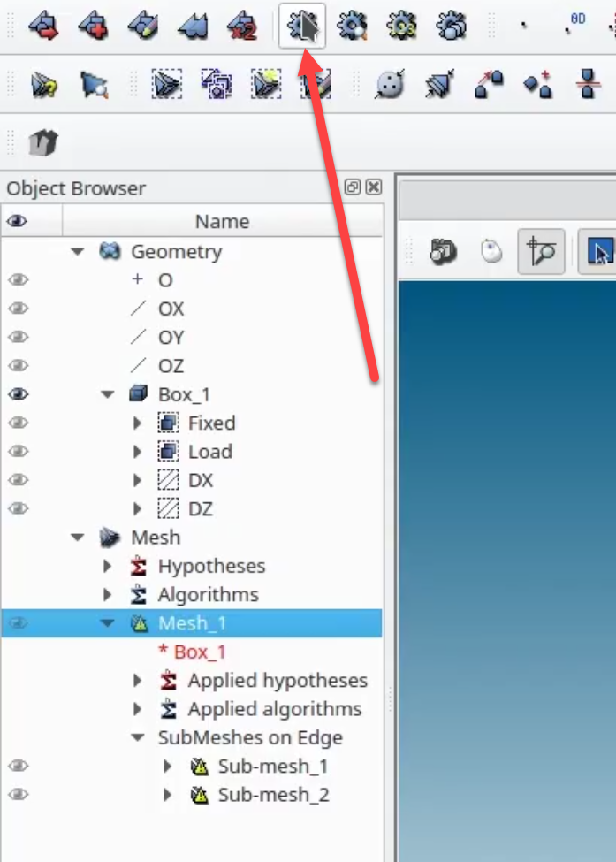Open Edit Mesh/Sub-mesh pencil icon
616x862 pixels.
[143, 26]
